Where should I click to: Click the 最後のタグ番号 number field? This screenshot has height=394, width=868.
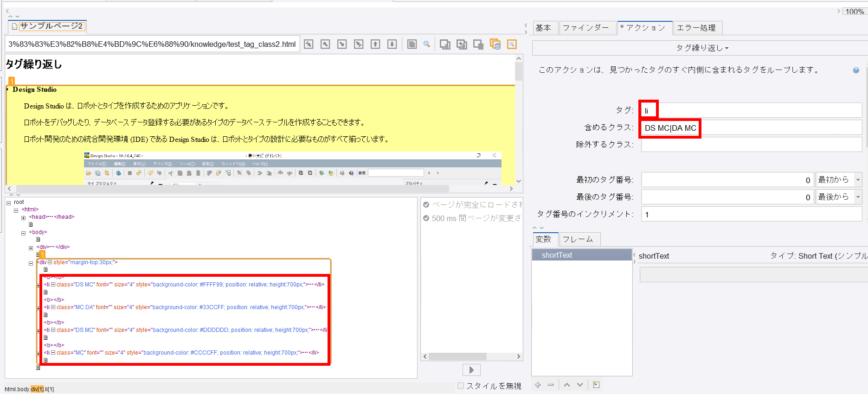(x=727, y=197)
